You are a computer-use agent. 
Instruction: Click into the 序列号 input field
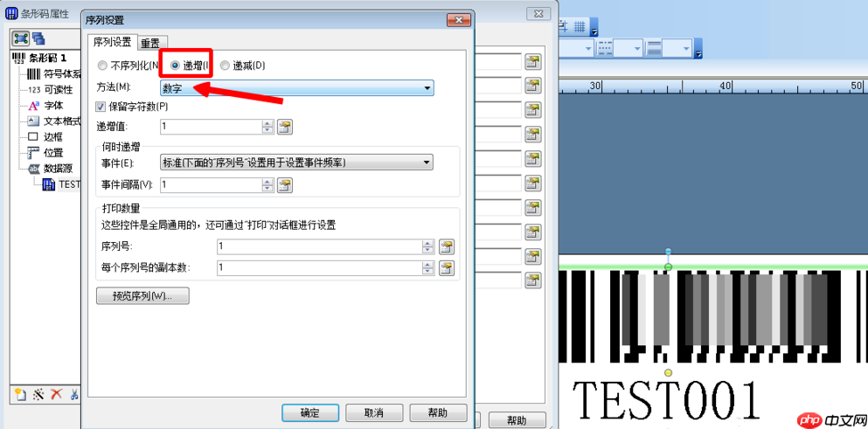point(319,246)
